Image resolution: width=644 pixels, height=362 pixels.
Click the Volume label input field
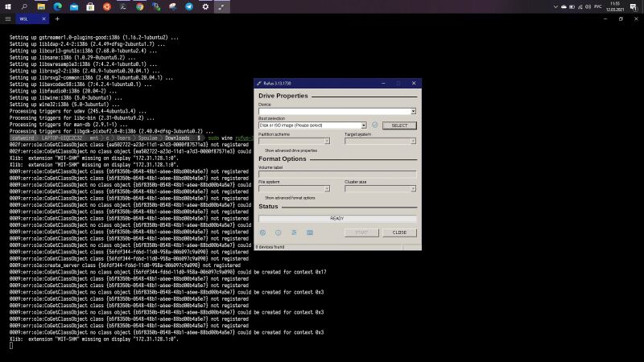point(337,175)
